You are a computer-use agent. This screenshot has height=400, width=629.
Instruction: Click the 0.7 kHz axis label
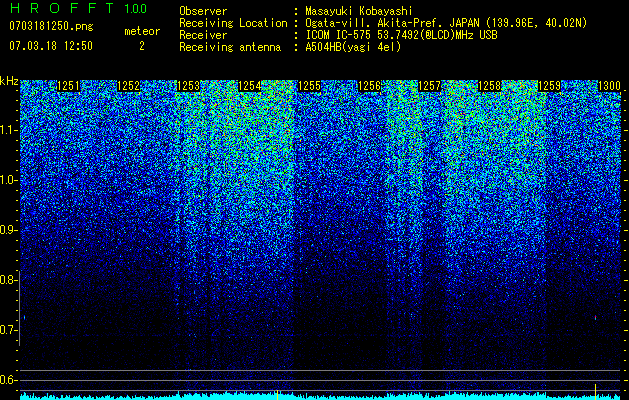[x=9, y=330]
